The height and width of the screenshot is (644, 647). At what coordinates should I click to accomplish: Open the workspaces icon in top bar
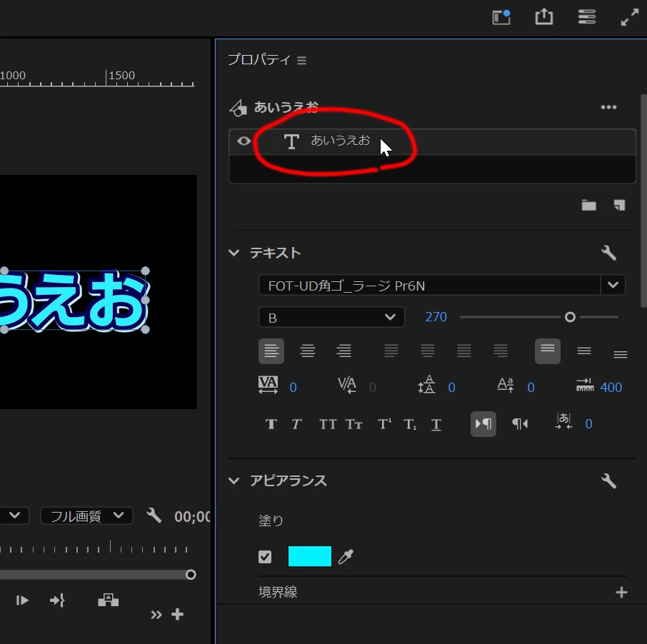[501, 17]
